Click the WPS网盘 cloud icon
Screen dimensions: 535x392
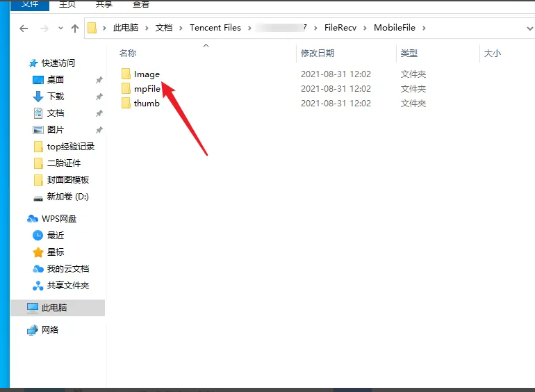(33, 219)
